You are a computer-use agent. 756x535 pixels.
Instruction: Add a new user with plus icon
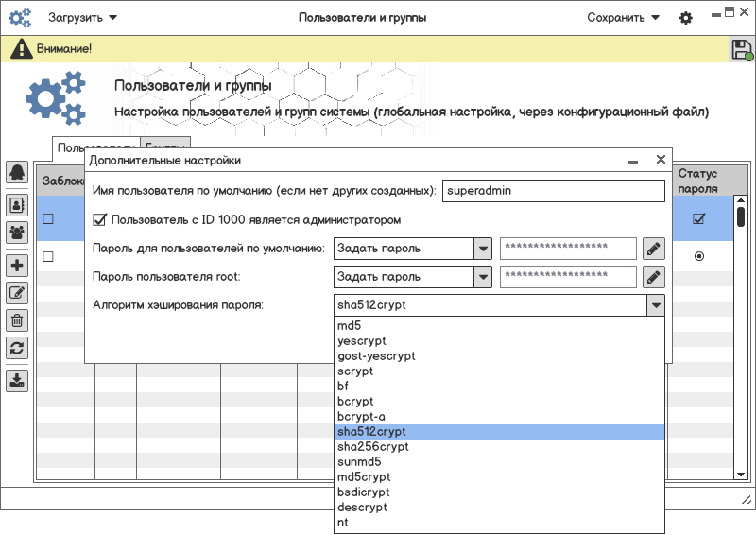(x=17, y=266)
